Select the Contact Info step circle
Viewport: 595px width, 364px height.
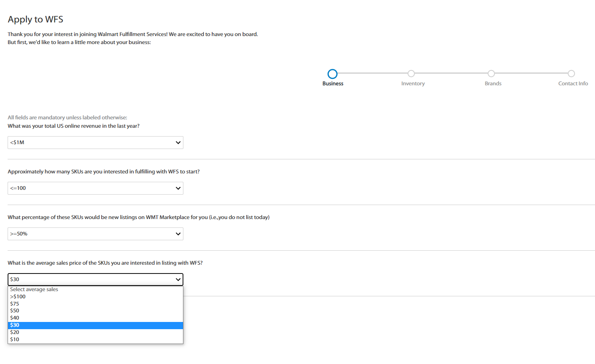571,74
